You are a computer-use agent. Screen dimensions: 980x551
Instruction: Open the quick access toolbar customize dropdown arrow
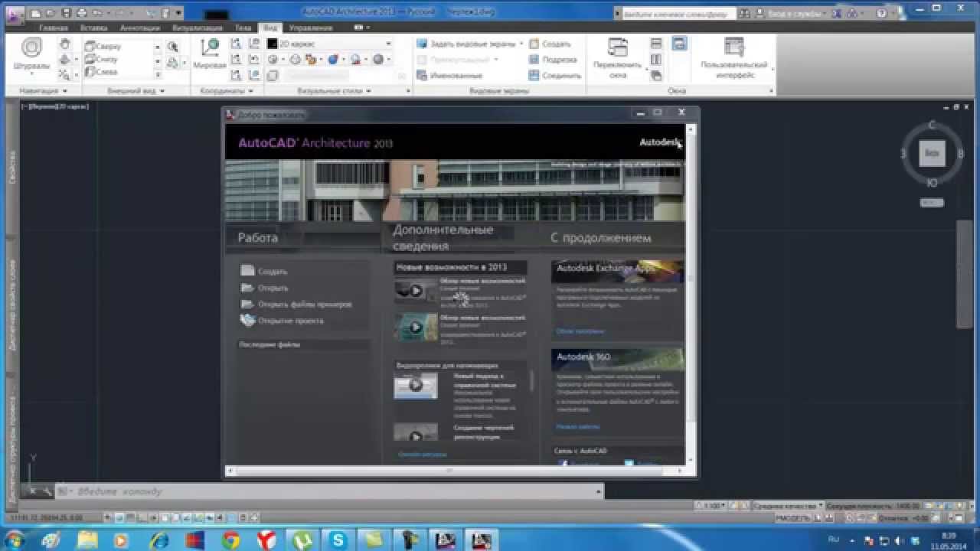tap(178, 13)
